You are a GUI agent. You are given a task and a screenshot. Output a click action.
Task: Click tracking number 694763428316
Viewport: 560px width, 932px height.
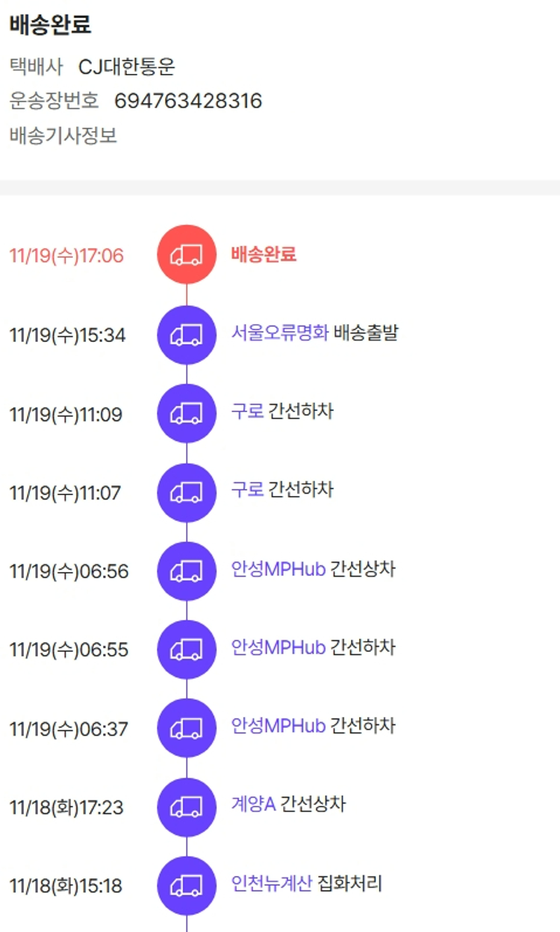[188, 101]
